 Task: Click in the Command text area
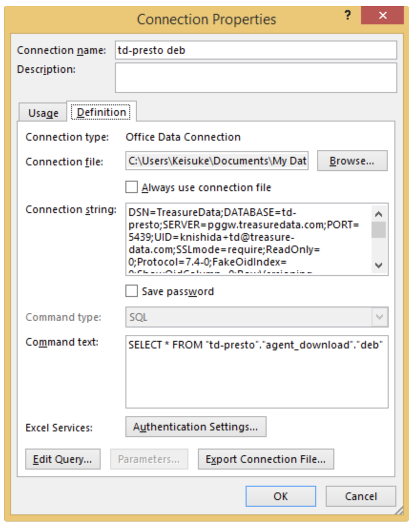257,377
